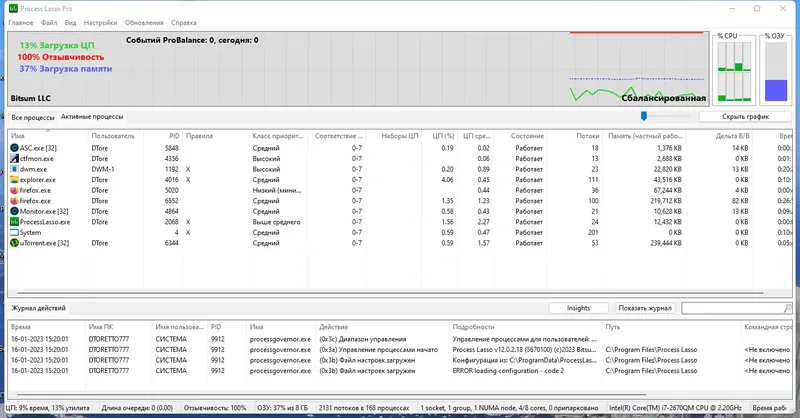The image size is (800, 418).
Task: Sort by the Правила column header
Action: pyautogui.click(x=215, y=136)
